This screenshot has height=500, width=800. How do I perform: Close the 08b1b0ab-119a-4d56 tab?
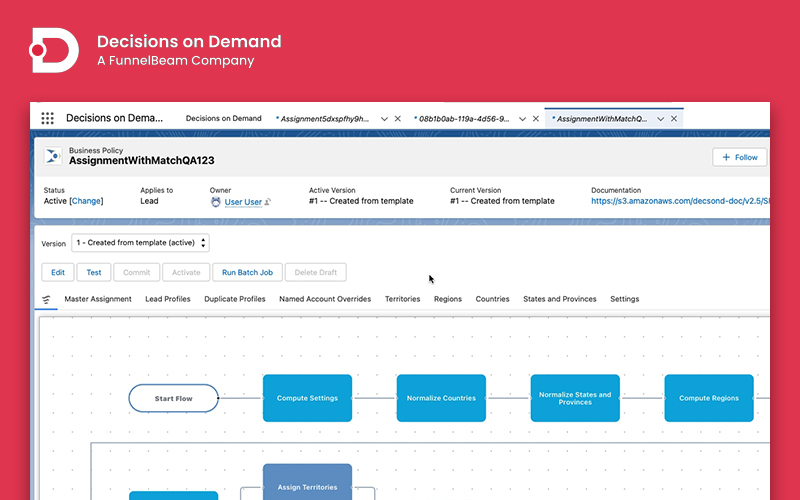536,119
